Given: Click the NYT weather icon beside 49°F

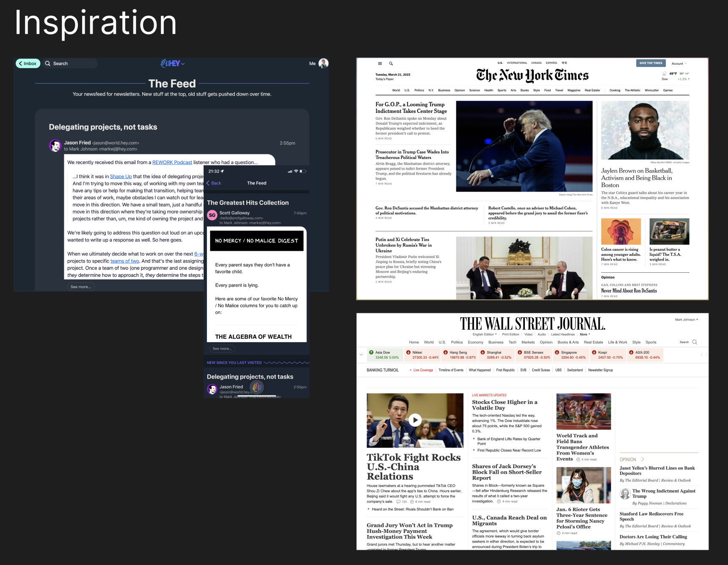Looking at the screenshot, I should click(665, 74).
